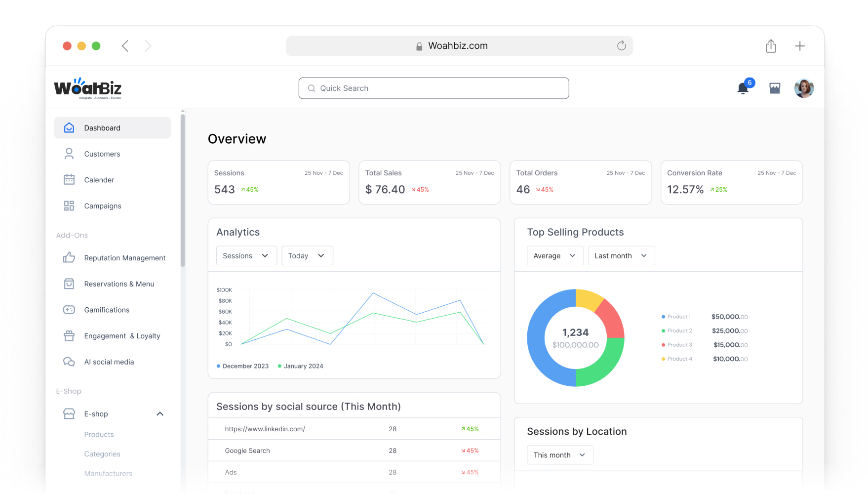Focus the Quick Search field
868x494 pixels.
point(434,88)
